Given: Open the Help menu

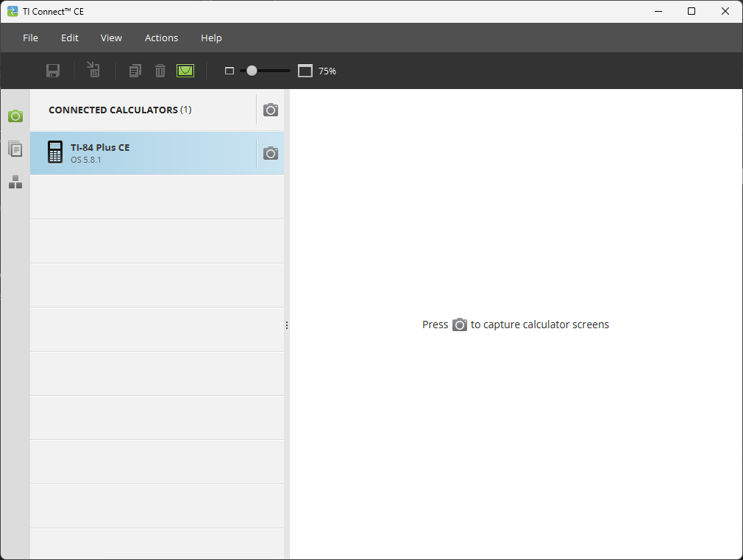Looking at the screenshot, I should tap(211, 38).
